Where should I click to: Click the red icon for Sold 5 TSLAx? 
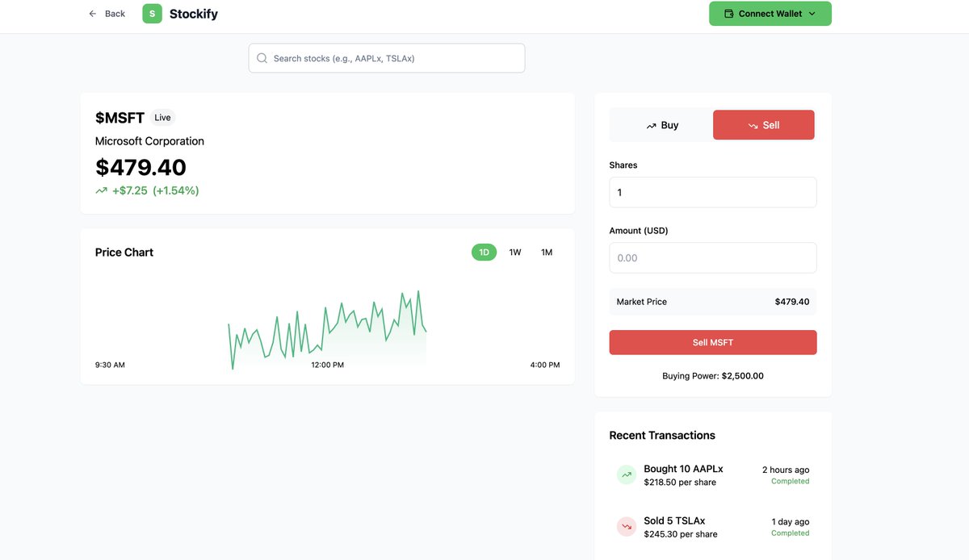[627, 527]
